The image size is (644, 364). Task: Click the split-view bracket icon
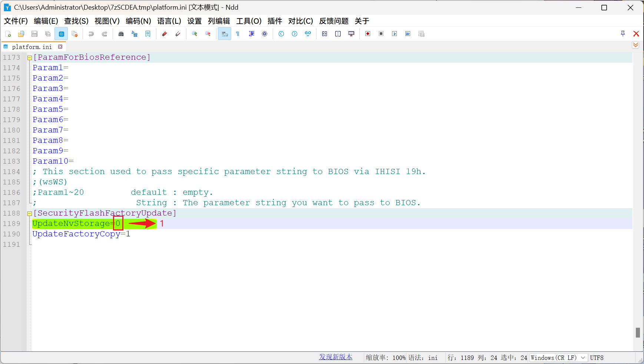coord(338,34)
